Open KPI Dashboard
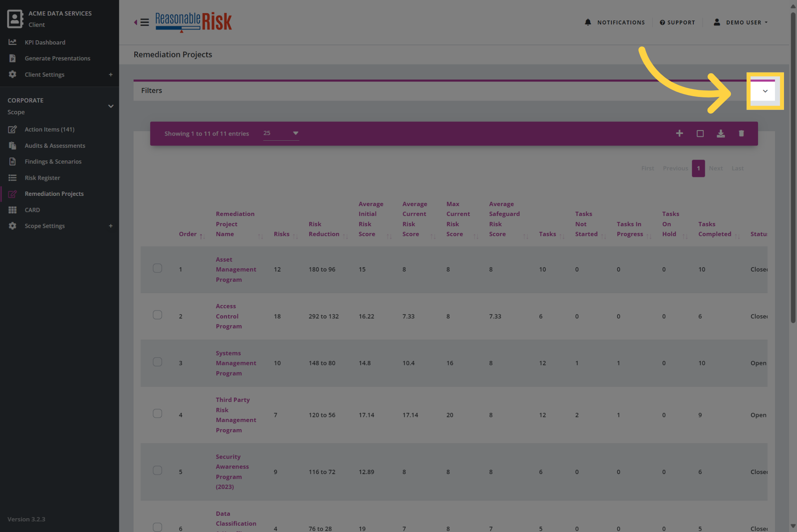Viewport: 797px width, 532px height. [x=45, y=42]
